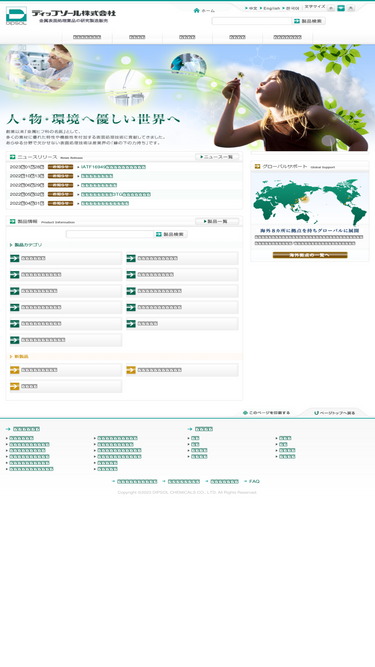Open the ニュース一覧 news list
Image resolution: width=375 pixels, height=667 pixels.
tap(217, 157)
